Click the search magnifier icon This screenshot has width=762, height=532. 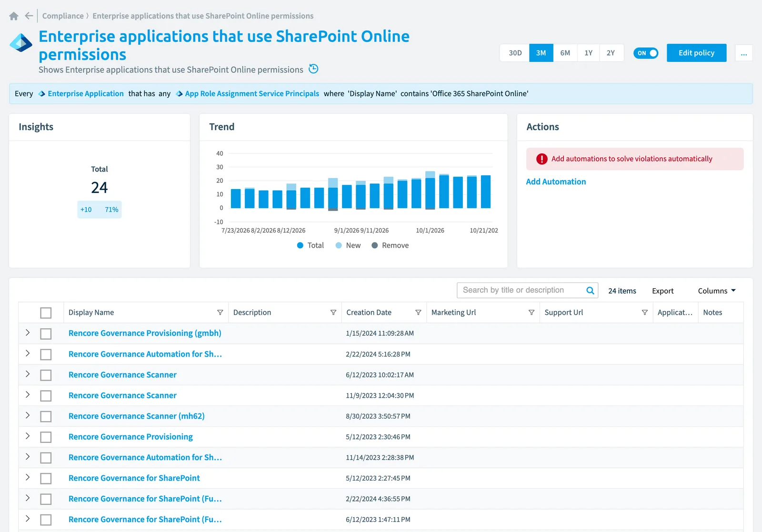pos(590,291)
